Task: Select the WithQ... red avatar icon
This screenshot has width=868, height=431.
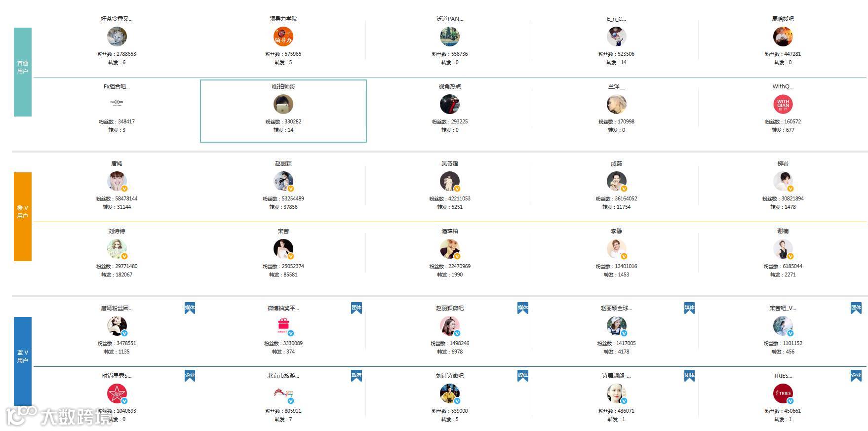Action: tap(783, 104)
